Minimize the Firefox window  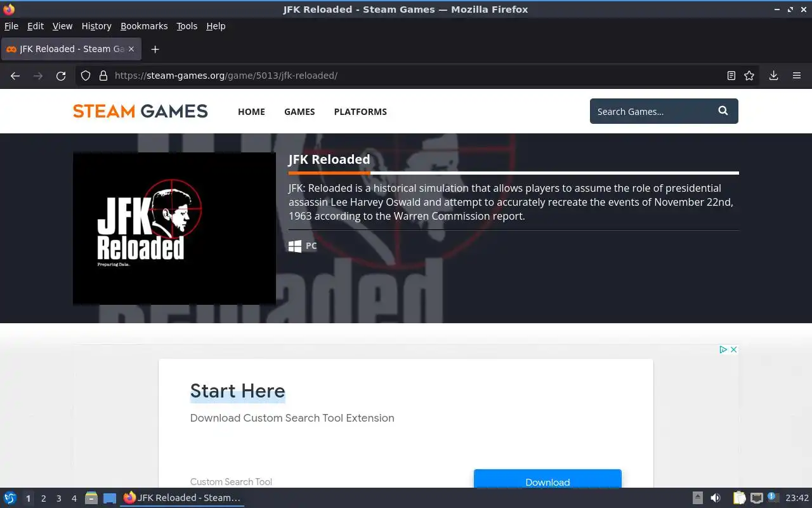coord(778,9)
